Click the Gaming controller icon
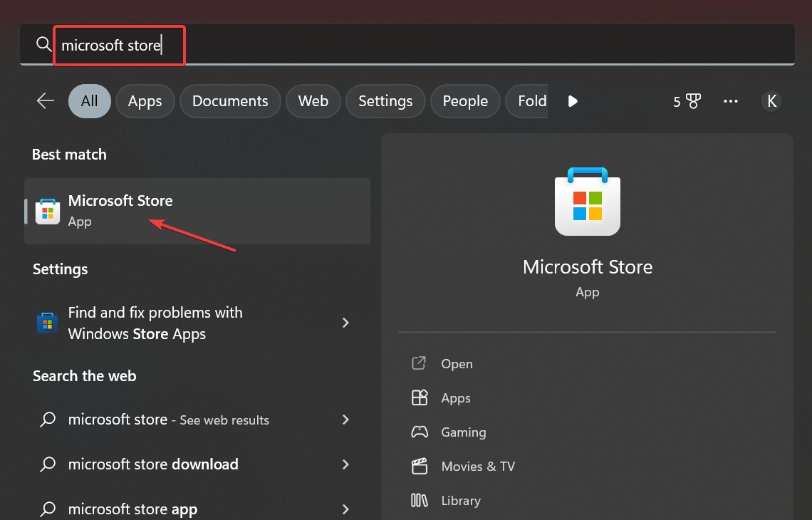Viewport: 812px width, 520px height. tap(420, 432)
